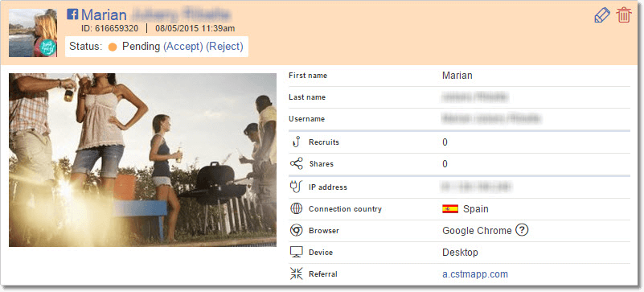
Task: Open the a.cstmapp.com referral link
Action: click(475, 274)
